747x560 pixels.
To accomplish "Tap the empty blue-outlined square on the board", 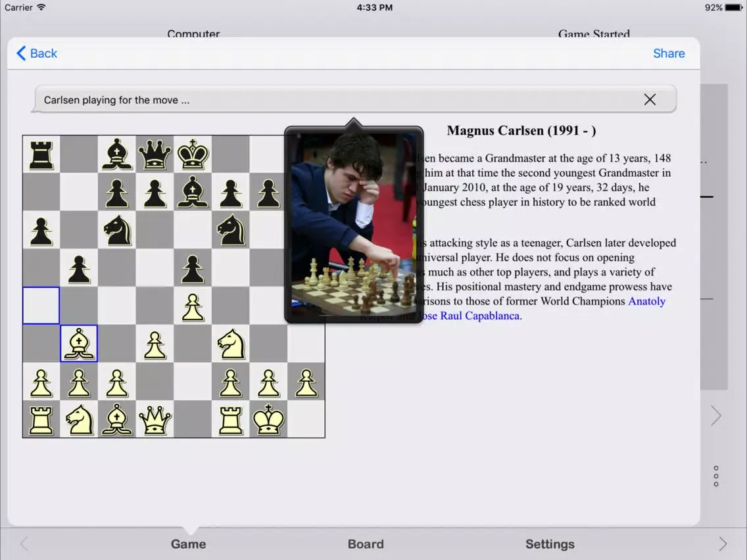I will (41, 306).
